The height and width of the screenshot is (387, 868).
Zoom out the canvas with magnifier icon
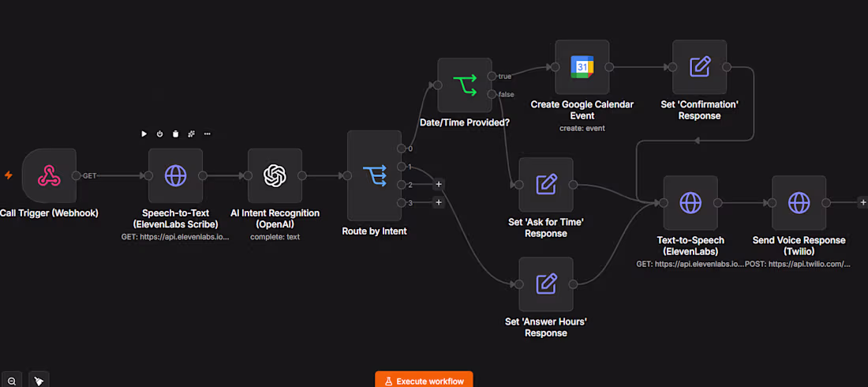[12, 381]
